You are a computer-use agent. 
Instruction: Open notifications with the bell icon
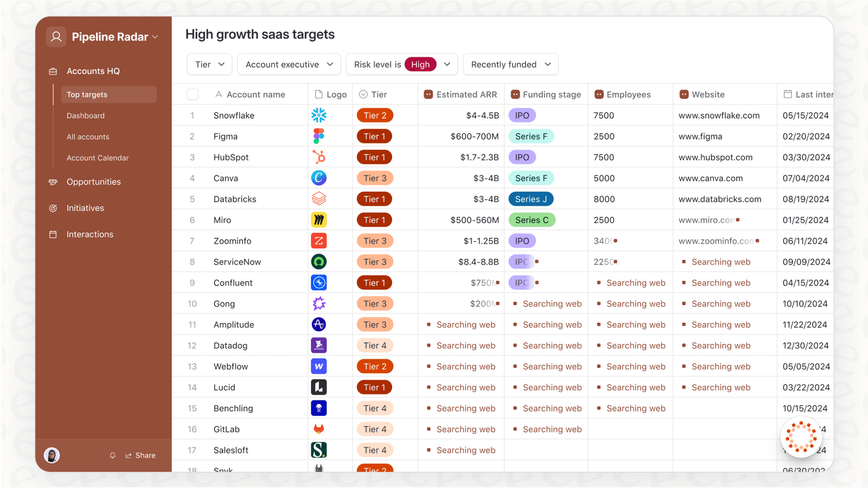tap(113, 455)
